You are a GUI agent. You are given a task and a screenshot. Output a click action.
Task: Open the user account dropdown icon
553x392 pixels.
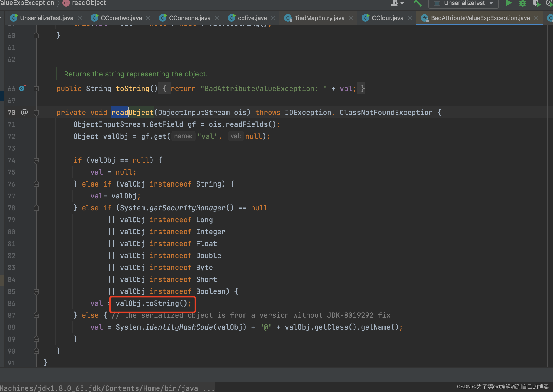(x=397, y=3)
